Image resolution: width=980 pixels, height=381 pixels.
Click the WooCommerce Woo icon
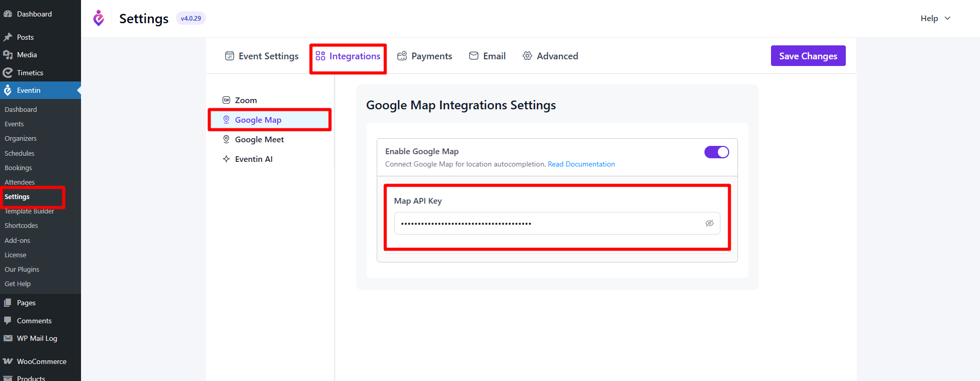(8, 361)
